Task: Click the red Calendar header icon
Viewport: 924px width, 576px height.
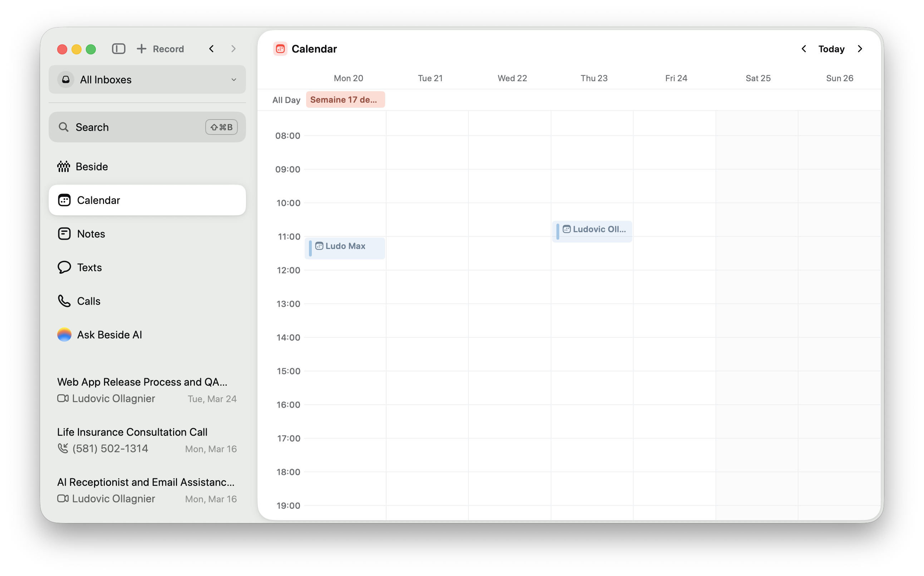Action: point(280,49)
